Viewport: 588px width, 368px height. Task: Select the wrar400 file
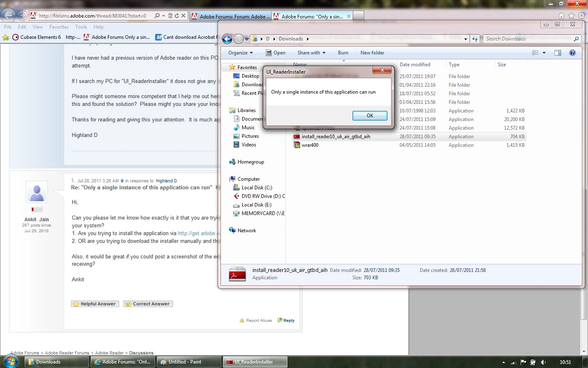click(306, 145)
